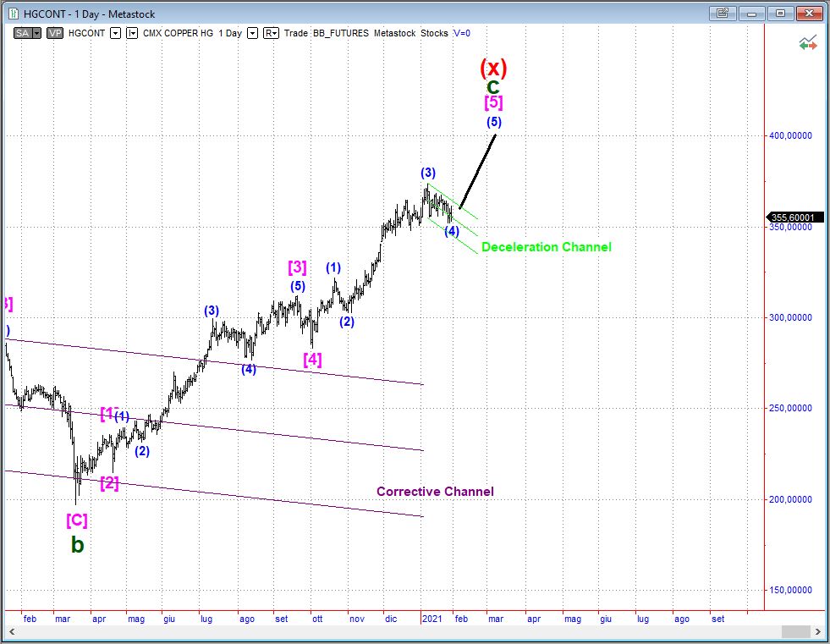
Task: Click the V=0 value
Action: click(x=462, y=33)
